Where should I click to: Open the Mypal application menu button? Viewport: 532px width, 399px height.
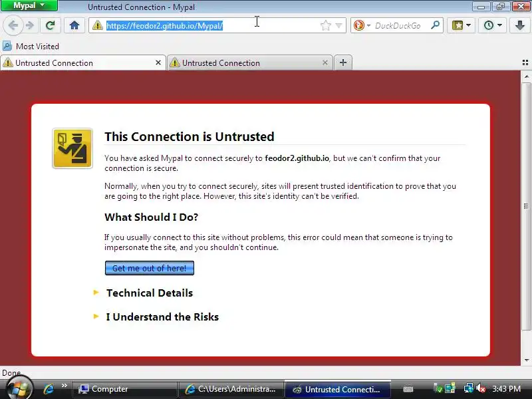29,5
